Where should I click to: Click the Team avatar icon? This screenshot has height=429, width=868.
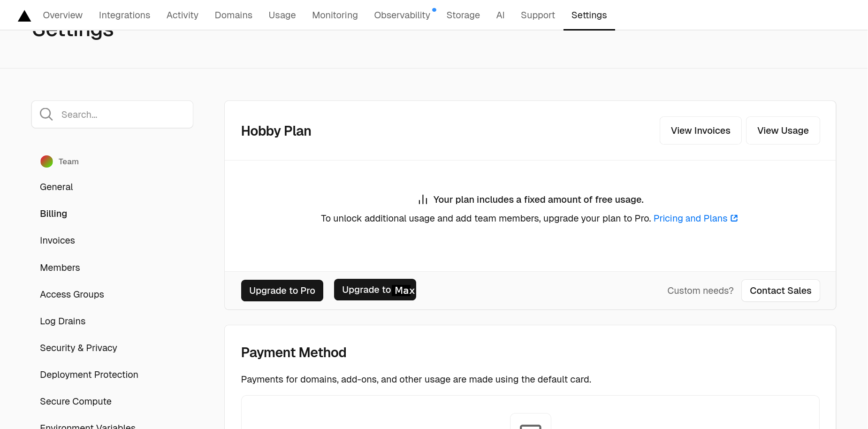coord(46,161)
